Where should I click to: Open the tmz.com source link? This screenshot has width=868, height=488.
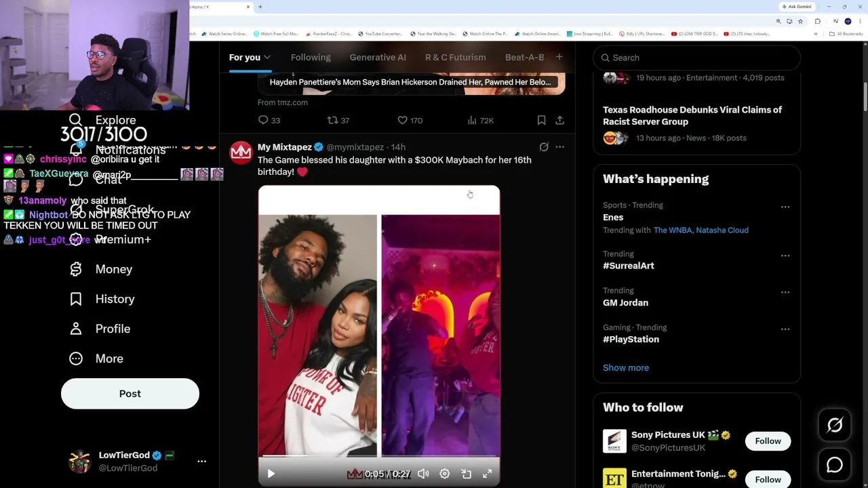(283, 102)
